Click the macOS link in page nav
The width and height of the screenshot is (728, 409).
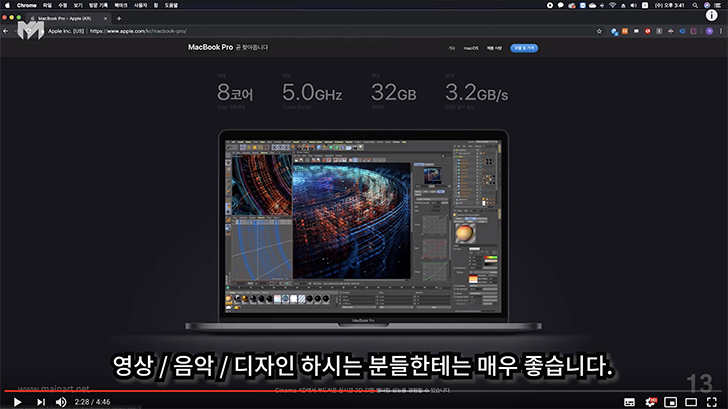(x=471, y=48)
